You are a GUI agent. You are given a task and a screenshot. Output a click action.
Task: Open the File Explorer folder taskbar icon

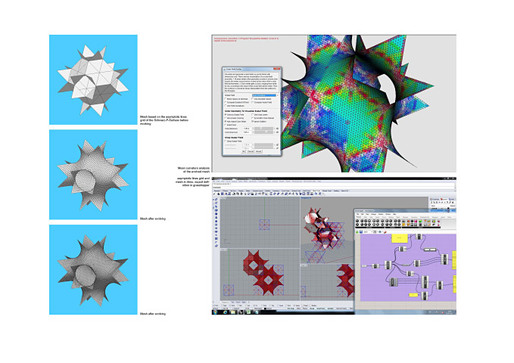(x=233, y=312)
